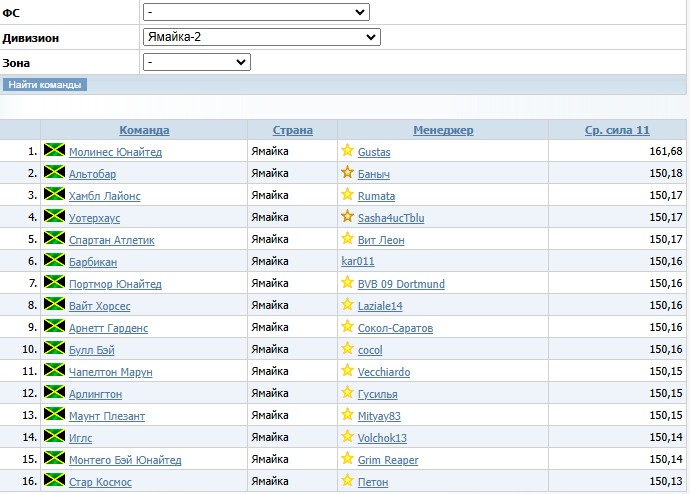Click the star next to Сокол-Саратов
Viewport: 690px width, 494px height.
[347, 326]
